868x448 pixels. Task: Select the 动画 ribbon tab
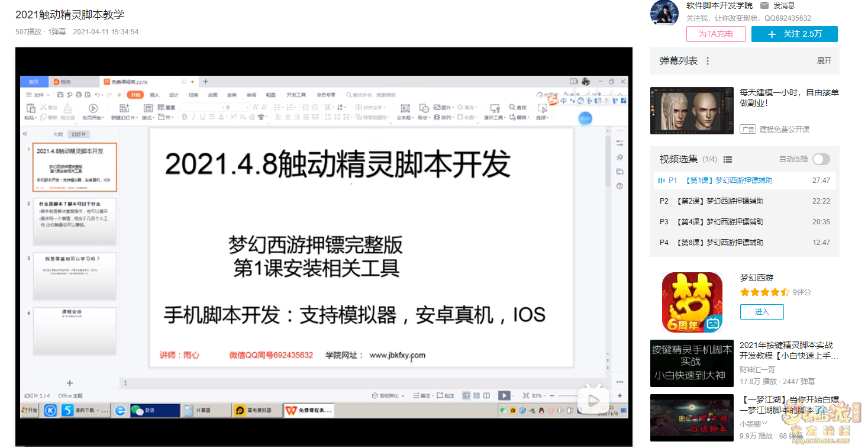point(212,95)
